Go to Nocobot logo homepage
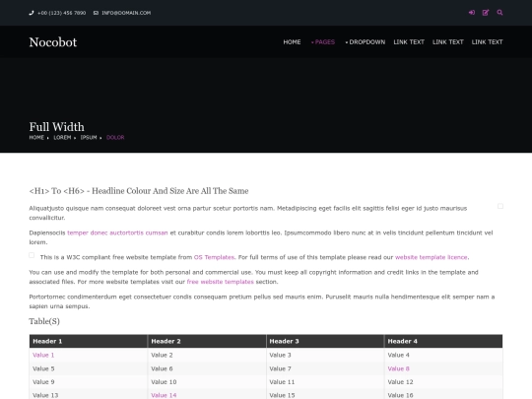 click(x=53, y=42)
